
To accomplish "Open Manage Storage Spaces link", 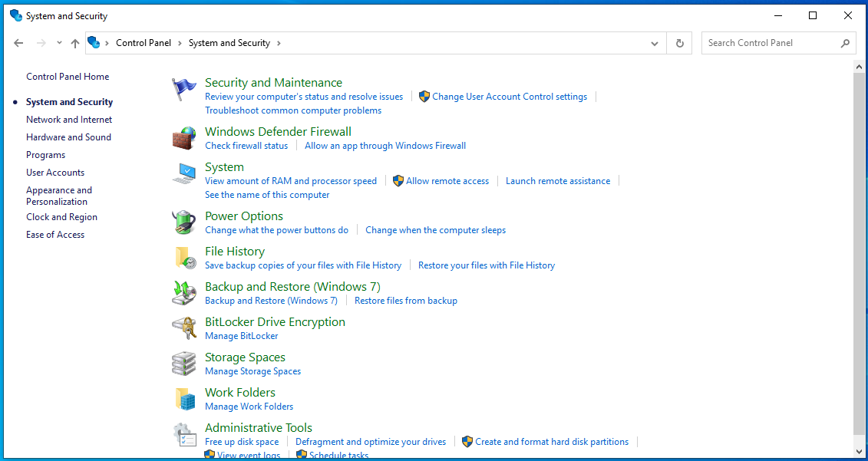I will pyautogui.click(x=253, y=371).
